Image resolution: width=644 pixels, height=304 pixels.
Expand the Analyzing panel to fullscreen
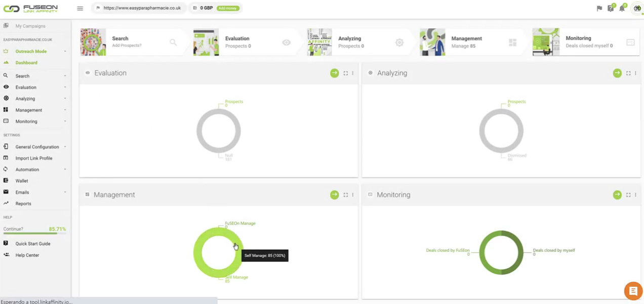click(628, 73)
